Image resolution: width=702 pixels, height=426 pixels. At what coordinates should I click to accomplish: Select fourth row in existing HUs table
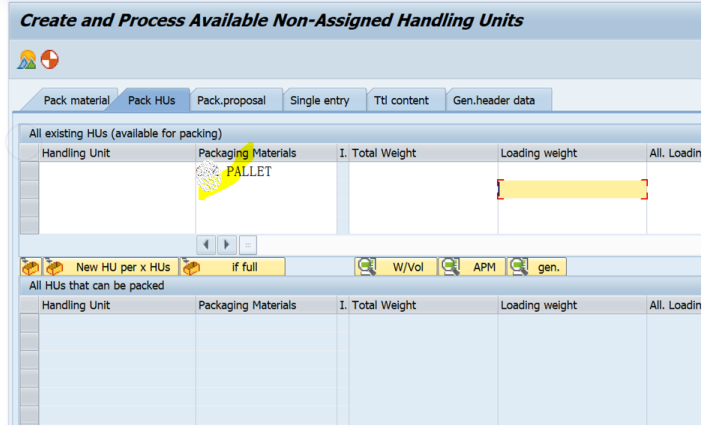29,225
